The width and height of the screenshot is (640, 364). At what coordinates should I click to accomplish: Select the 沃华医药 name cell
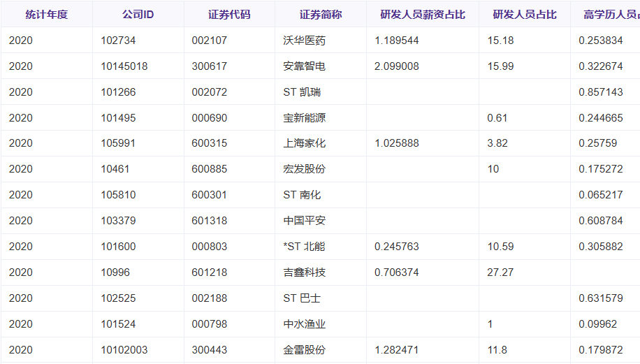pos(321,41)
